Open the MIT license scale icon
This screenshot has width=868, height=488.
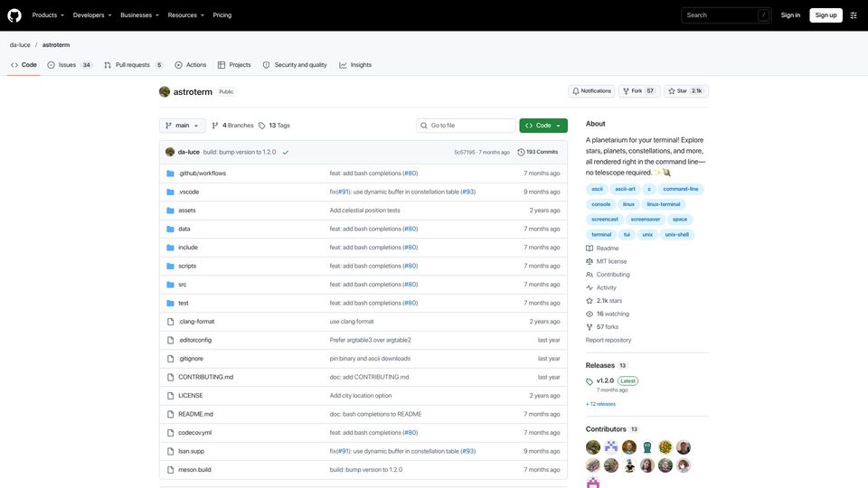[x=590, y=261]
